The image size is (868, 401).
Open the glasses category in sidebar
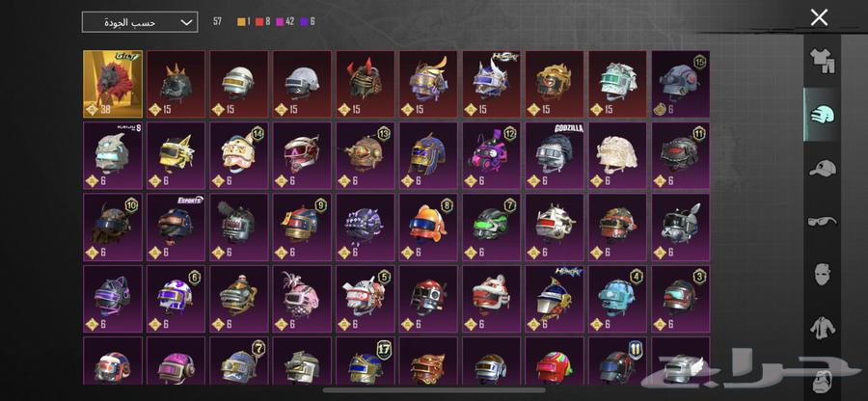pyautogui.click(x=822, y=222)
